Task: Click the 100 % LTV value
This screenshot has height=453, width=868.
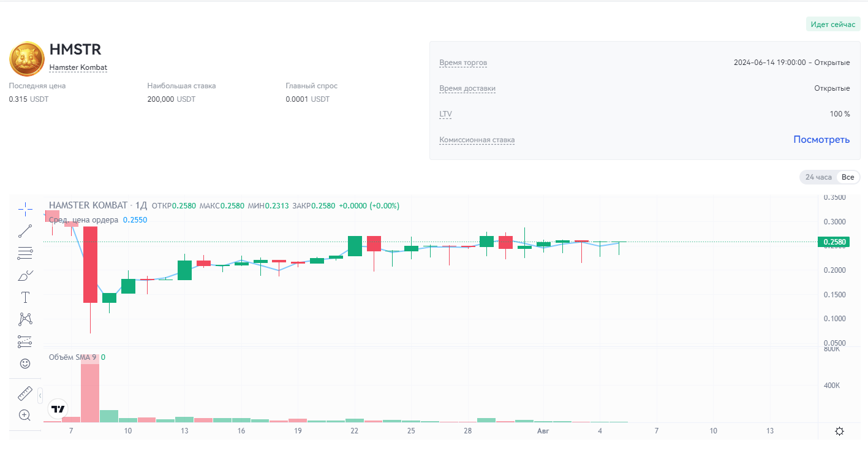Action: click(x=840, y=114)
